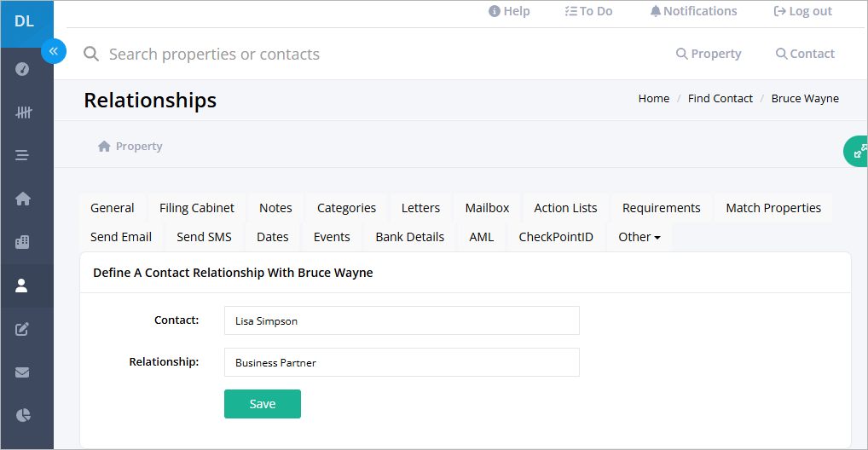The image size is (868, 450).
Task: Focus the Relationship input field
Action: 402,362
